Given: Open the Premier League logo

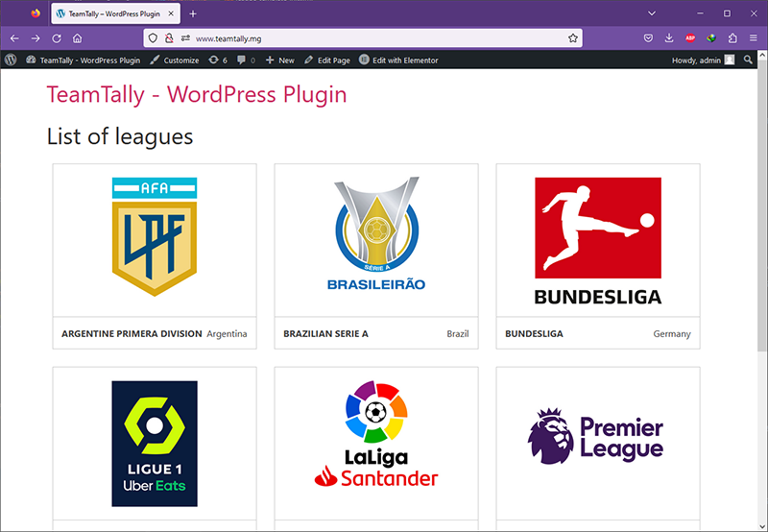Looking at the screenshot, I should pos(595,436).
